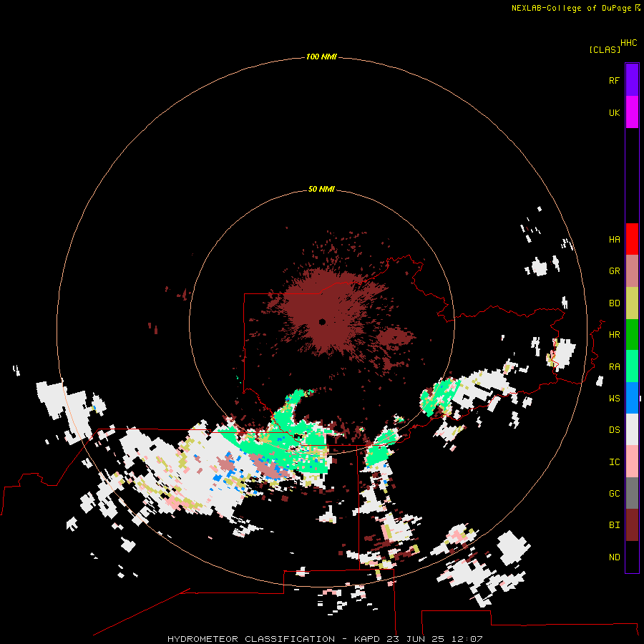The height and width of the screenshot is (644, 644).
Task: Click the RA legend label
Action: click(615, 367)
